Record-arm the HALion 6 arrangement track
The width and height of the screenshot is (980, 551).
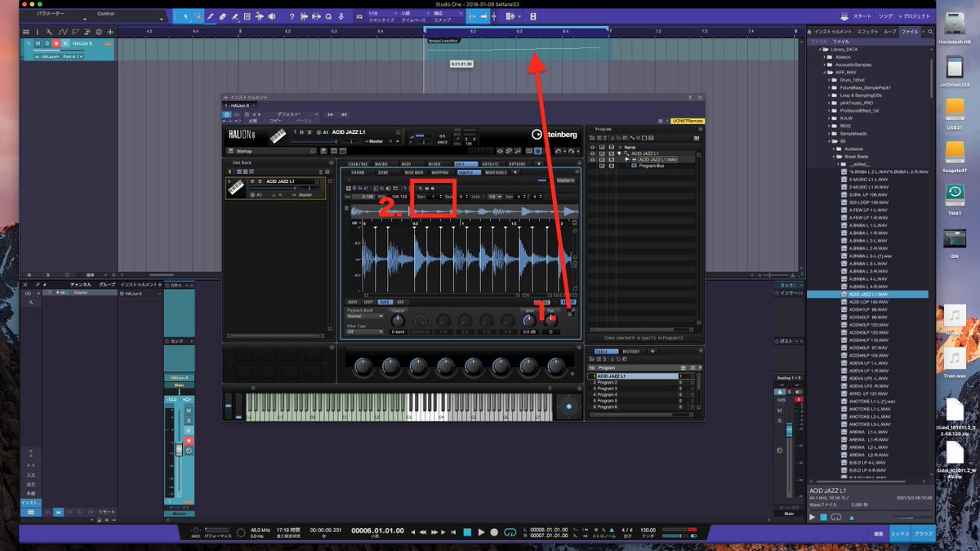point(56,43)
